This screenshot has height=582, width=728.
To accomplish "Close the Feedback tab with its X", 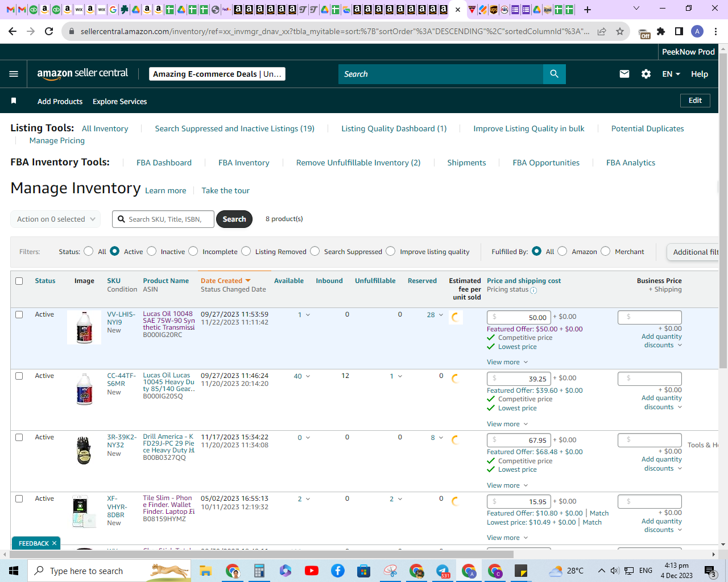I will click(54, 543).
